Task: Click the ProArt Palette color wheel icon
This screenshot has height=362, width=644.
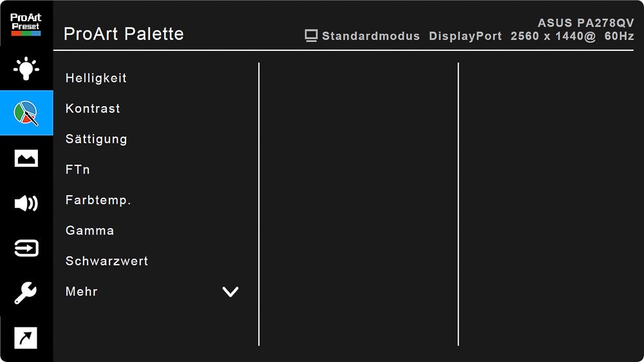Action: click(x=26, y=113)
